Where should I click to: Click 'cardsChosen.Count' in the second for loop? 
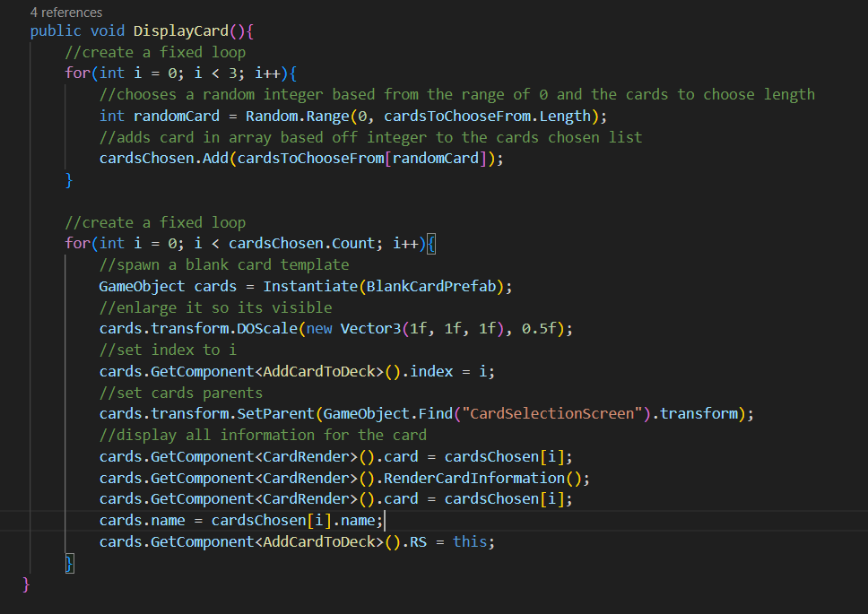click(301, 244)
